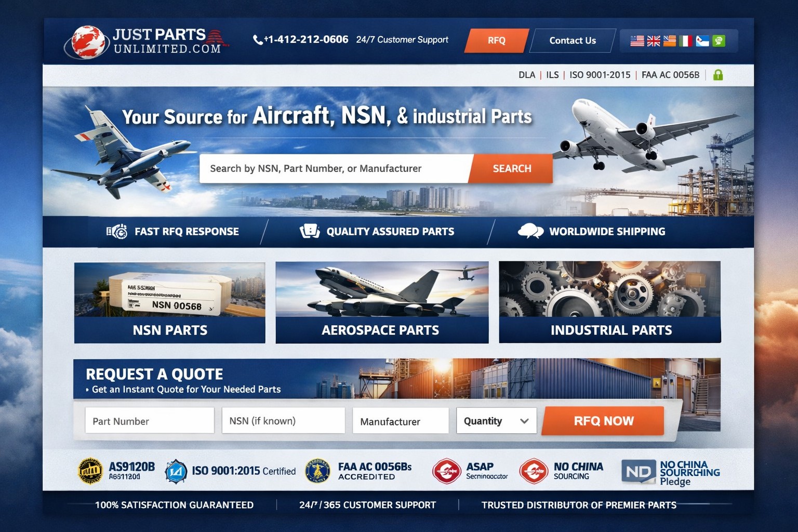Click the Part Number field
This screenshot has width=798, height=532.
click(150, 421)
